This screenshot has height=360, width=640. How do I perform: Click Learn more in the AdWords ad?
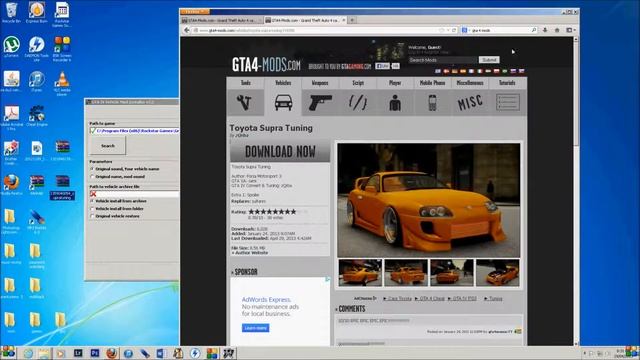tap(256, 328)
